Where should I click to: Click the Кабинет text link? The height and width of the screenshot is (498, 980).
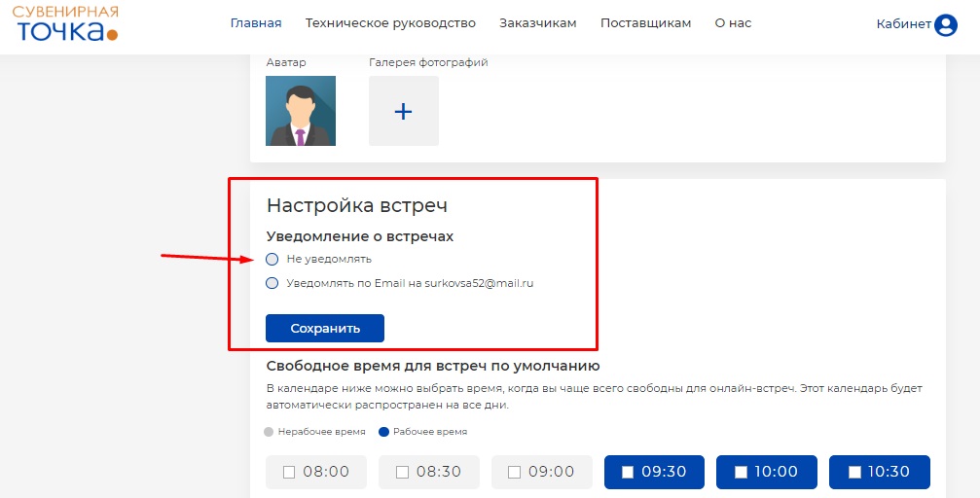pyautogui.click(x=903, y=25)
